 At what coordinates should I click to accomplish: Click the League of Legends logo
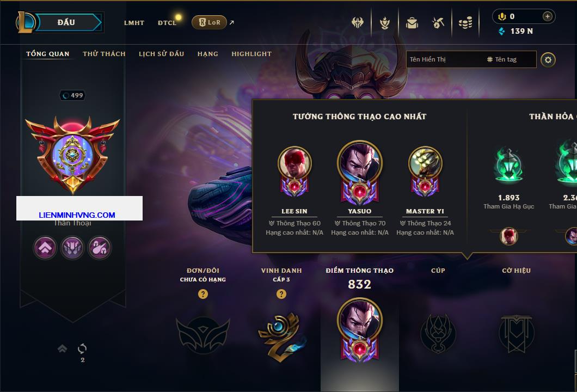click(25, 22)
